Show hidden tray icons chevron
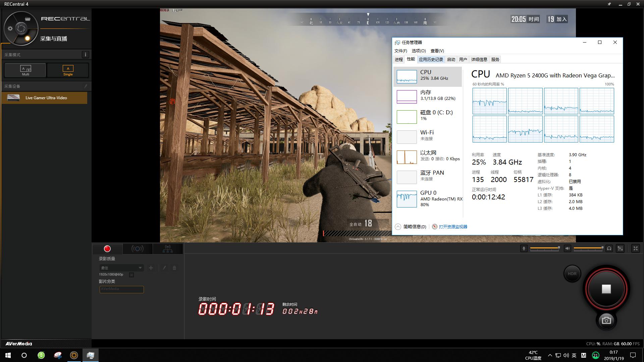Image resolution: width=644 pixels, height=362 pixels. click(550, 355)
